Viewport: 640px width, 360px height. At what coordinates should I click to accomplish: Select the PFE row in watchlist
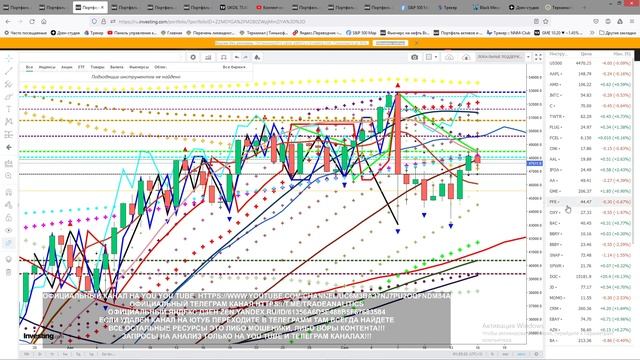pyautogui.click(x=590, y=202)
